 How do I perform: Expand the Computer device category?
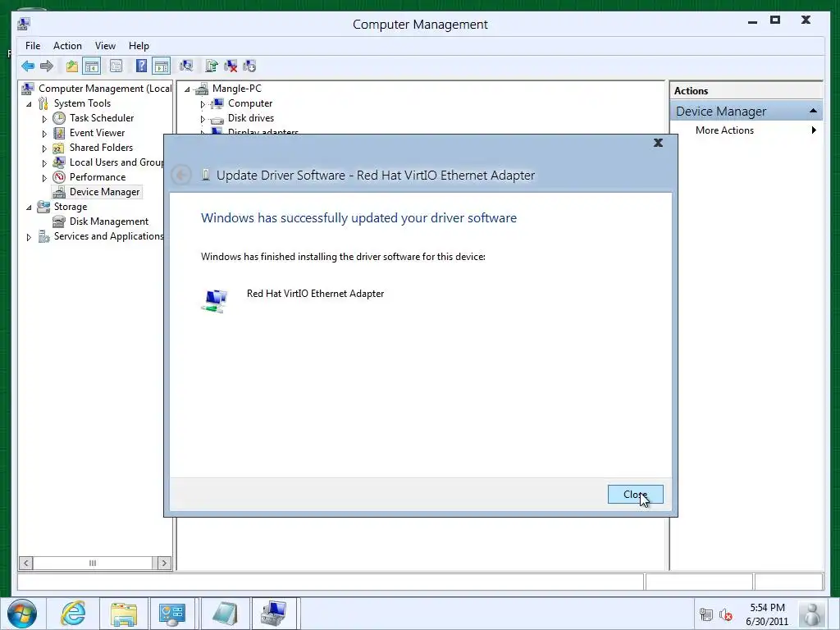[x=203, y=104]
